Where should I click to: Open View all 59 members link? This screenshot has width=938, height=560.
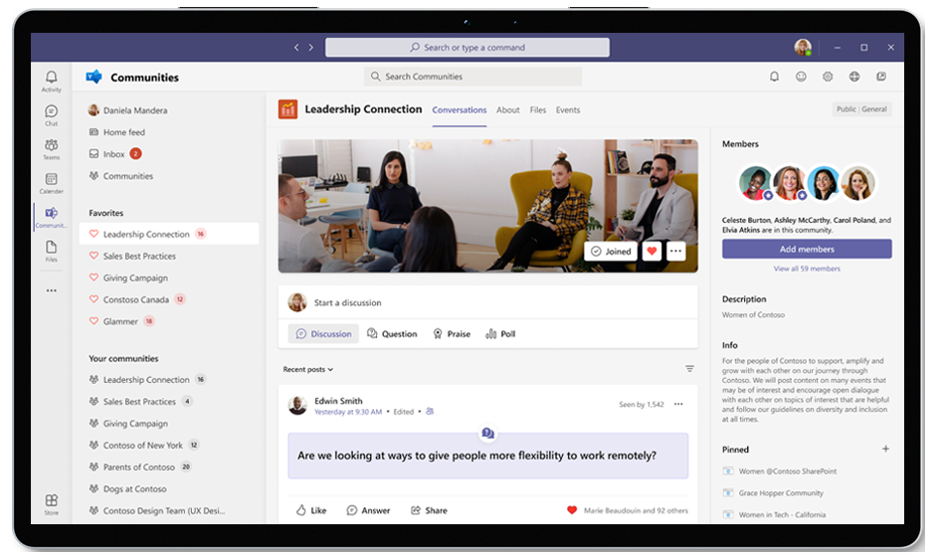click(x=807, y=269)
